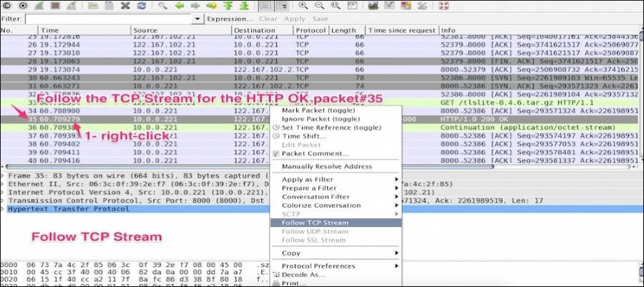Open the Apply as Filter submenu
Image resolution: width=644 pixels, height=287 pixels.
coord(336,180)
